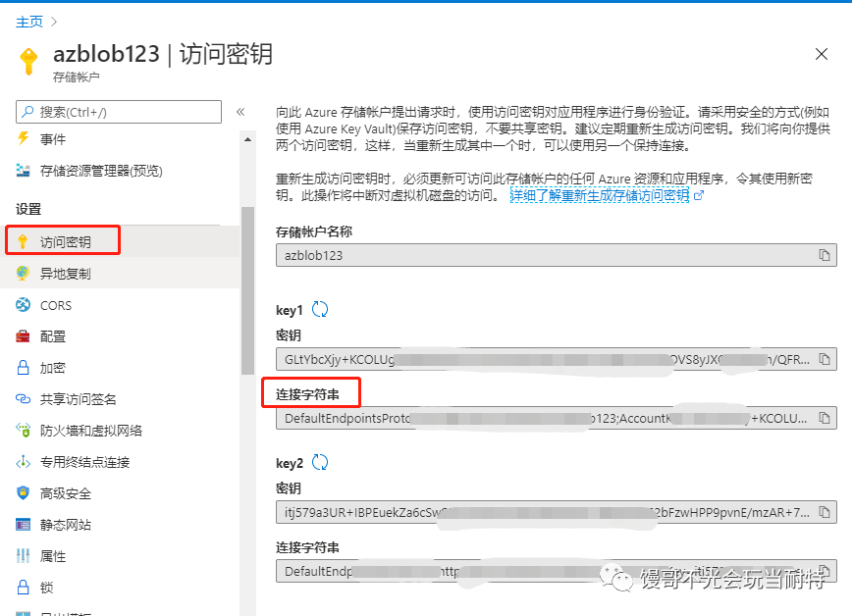
Task: Click the search box 搜索(Ctrl+/)
Action: coord(119,112)
